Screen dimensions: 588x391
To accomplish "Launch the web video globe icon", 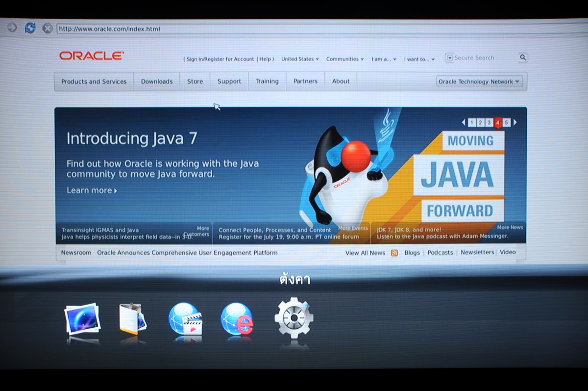I will 185,319.
